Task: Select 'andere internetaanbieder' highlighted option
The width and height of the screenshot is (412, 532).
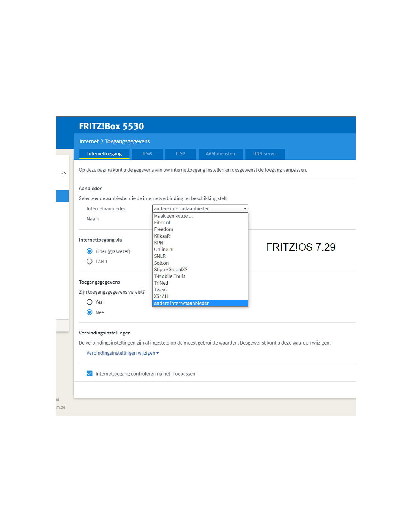Action: click(182, 303)
